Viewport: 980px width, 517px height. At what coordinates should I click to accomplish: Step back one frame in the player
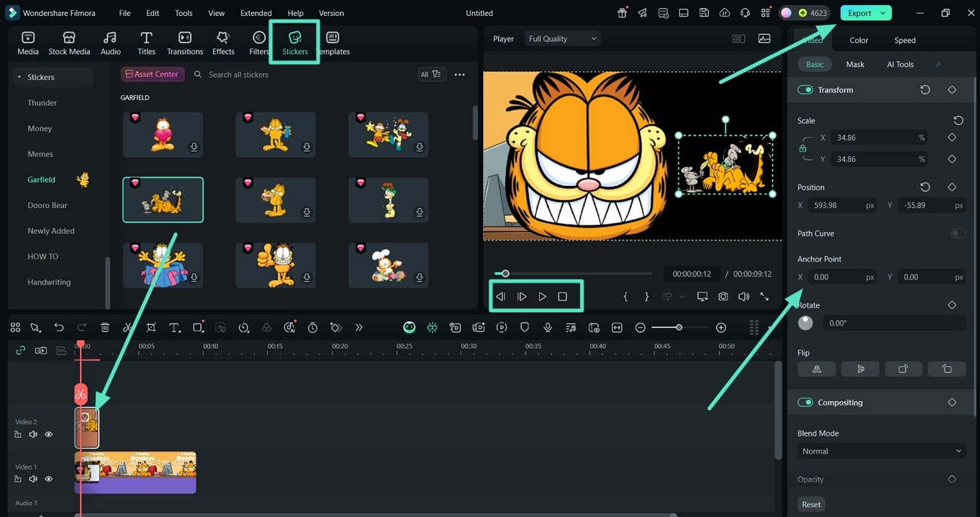tap(500, 297)
